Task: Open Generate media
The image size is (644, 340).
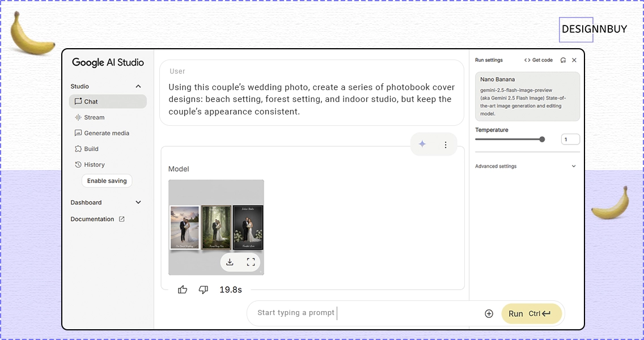Action: tap(102, 133)
